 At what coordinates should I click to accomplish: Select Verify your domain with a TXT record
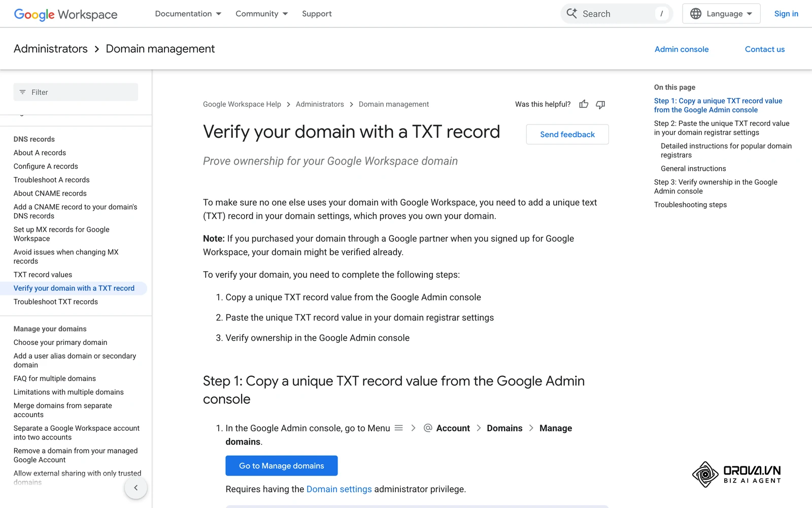(74, 289)
